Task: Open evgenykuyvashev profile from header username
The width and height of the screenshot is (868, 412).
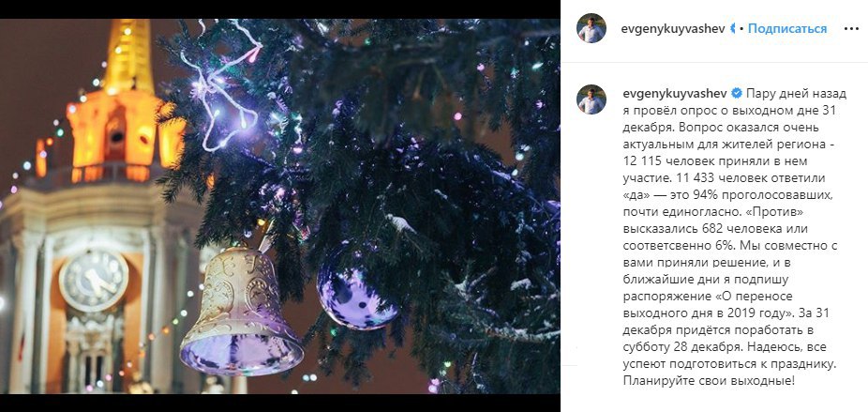Action: (x=673, y=28)
